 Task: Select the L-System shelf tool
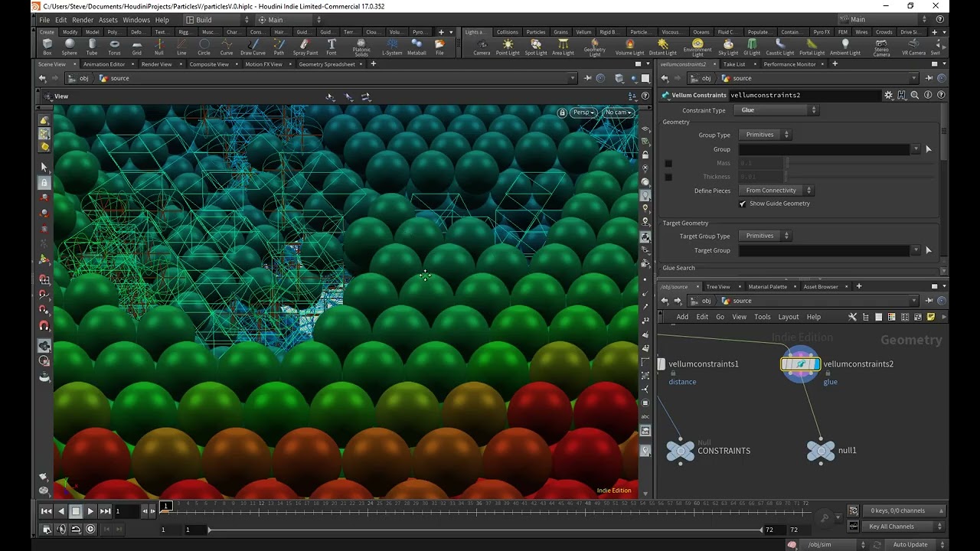pyautogui.click(x=392, y=47)
